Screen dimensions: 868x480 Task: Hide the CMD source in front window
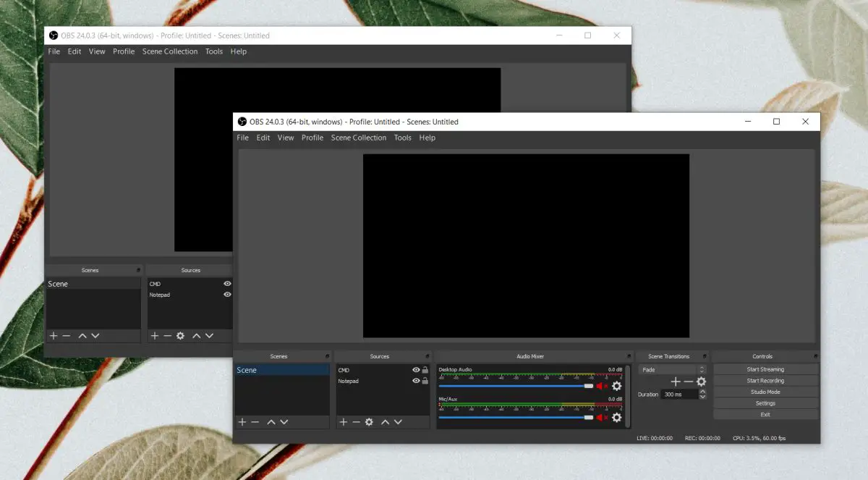(x=416, y=370)
